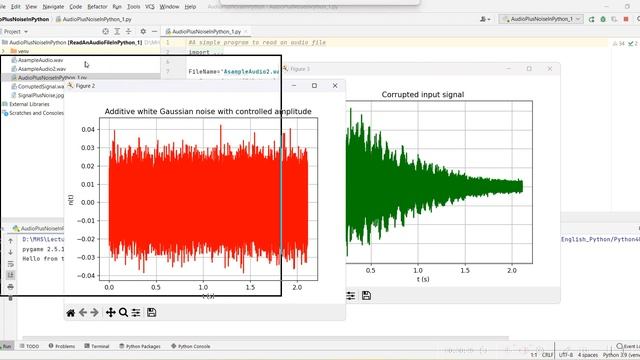640x360 pixels.
Task: Stop the running program with red square
Action: [x=626, y=19]
